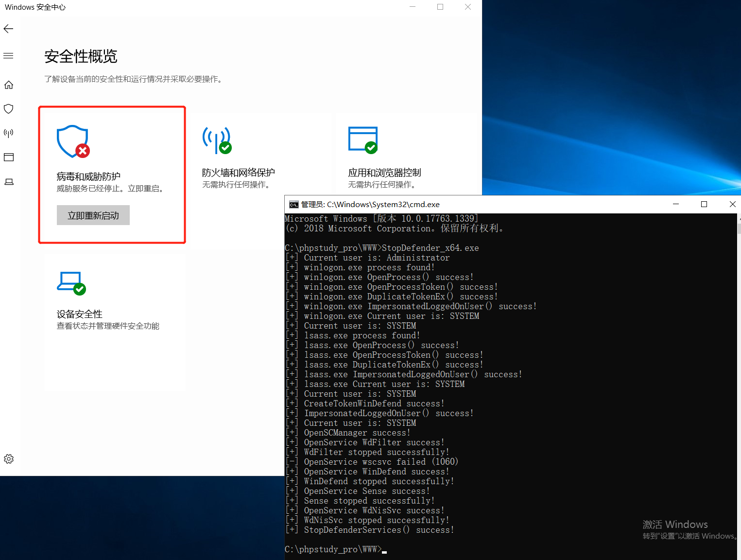
Task: Navigate back with the arrow icon
Action: (8, 28)
